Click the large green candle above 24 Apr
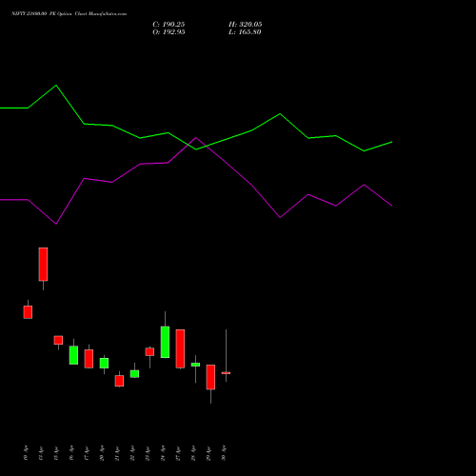 point(165,342)
